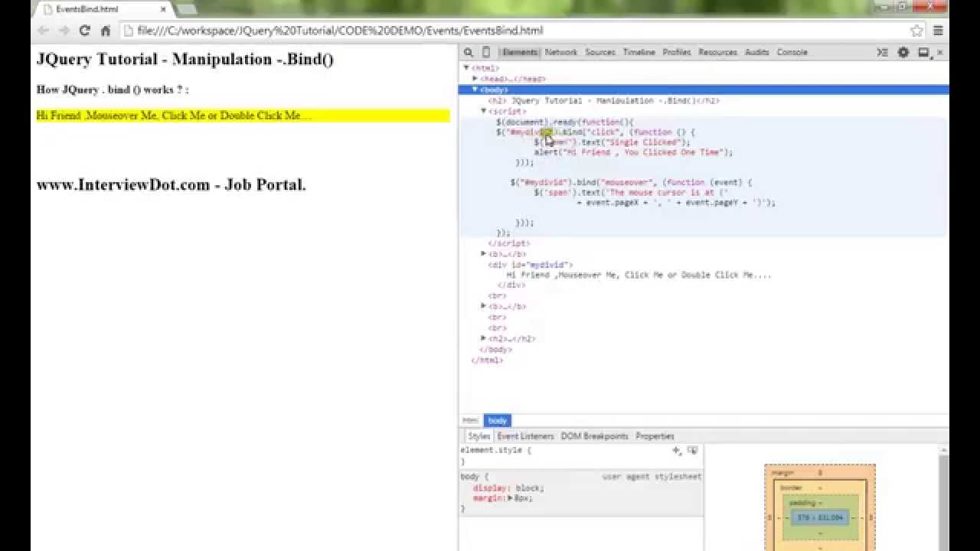Click the display: block declaration

point(508,487)
